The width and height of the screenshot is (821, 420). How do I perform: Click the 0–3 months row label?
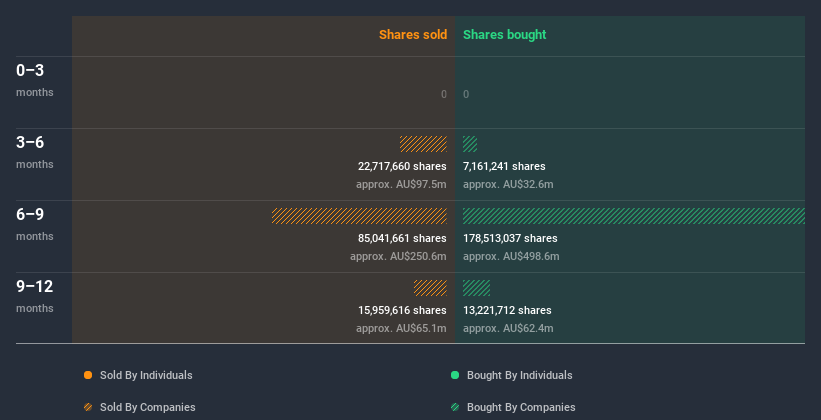click(x=35, y=80)
